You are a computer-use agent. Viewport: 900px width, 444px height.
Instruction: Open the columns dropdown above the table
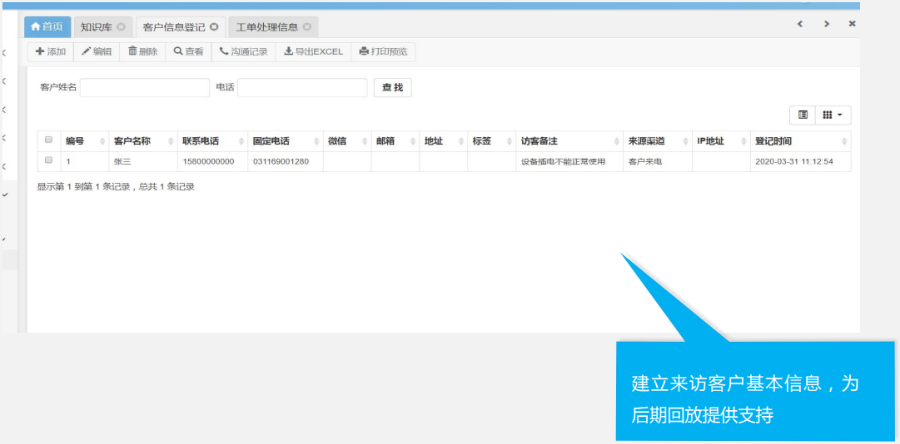834,115
